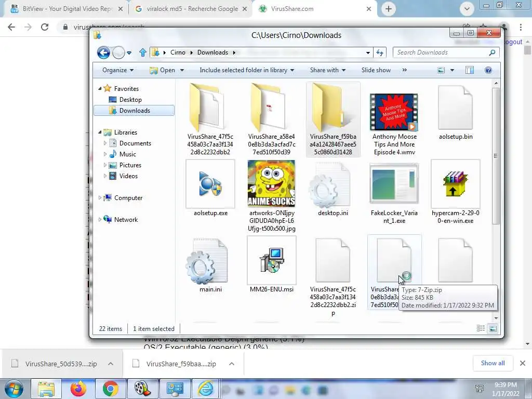Click the Search Downloads field
The height and width of the screenshot is (399, 532).
(x=446, y=52)
